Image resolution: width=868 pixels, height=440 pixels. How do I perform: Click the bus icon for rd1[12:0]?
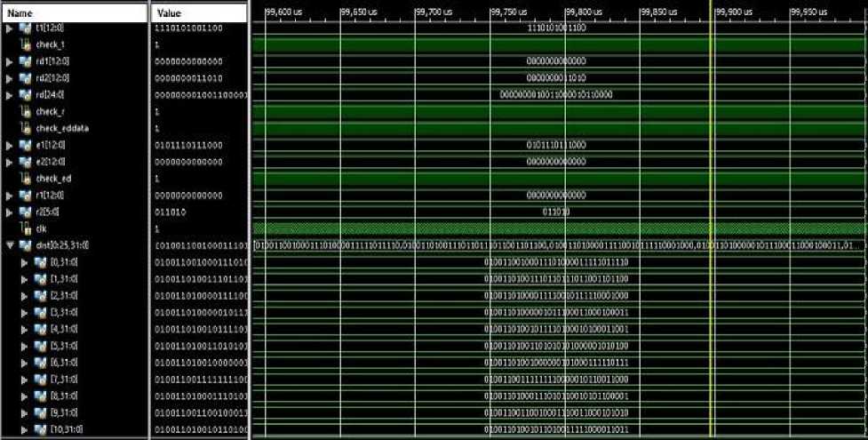click(x=25, y=61)
